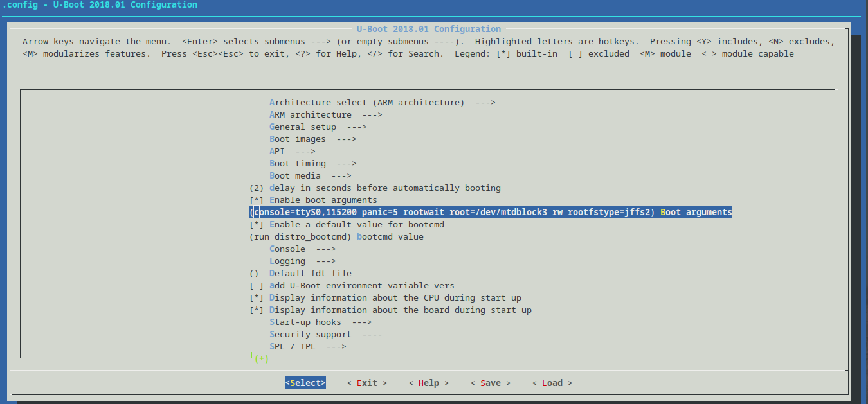Open the Architecture select submenu

click(383, 103)
